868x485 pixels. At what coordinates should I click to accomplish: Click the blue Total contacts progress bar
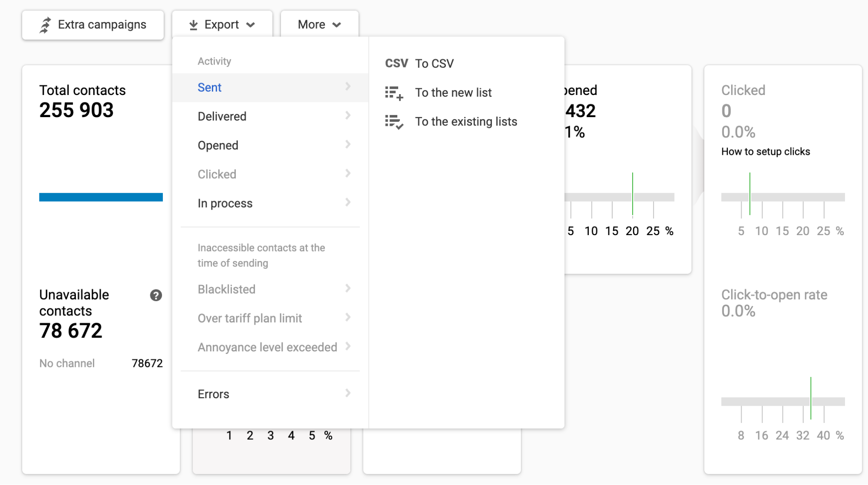point(101,197)
